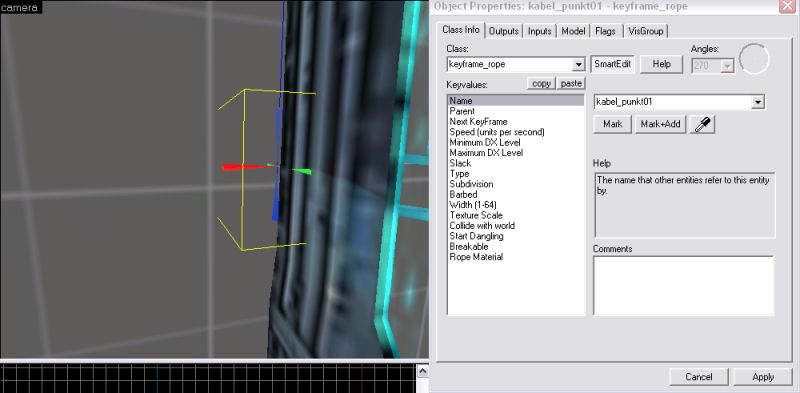Click the Mark+Add button

click(x=660, y=124)
